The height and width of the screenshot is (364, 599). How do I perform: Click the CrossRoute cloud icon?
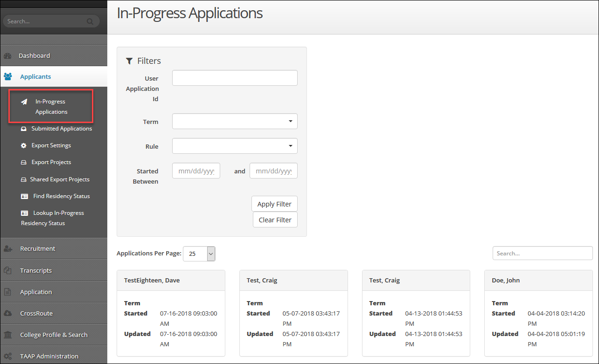point(8,313)
